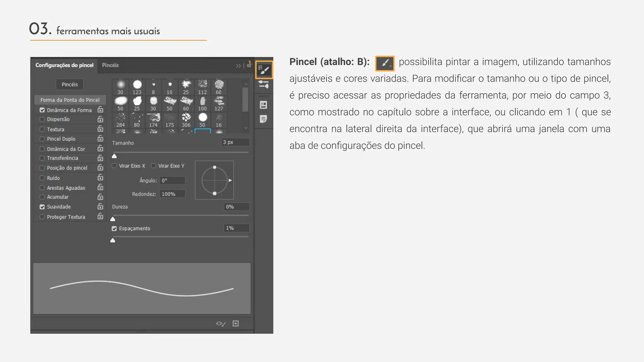The width and height of the screenshot is (644, 362).
Task: Select Forma da Ponta do Pincel section
Action: pyautogui.click(x=70, y=100)
